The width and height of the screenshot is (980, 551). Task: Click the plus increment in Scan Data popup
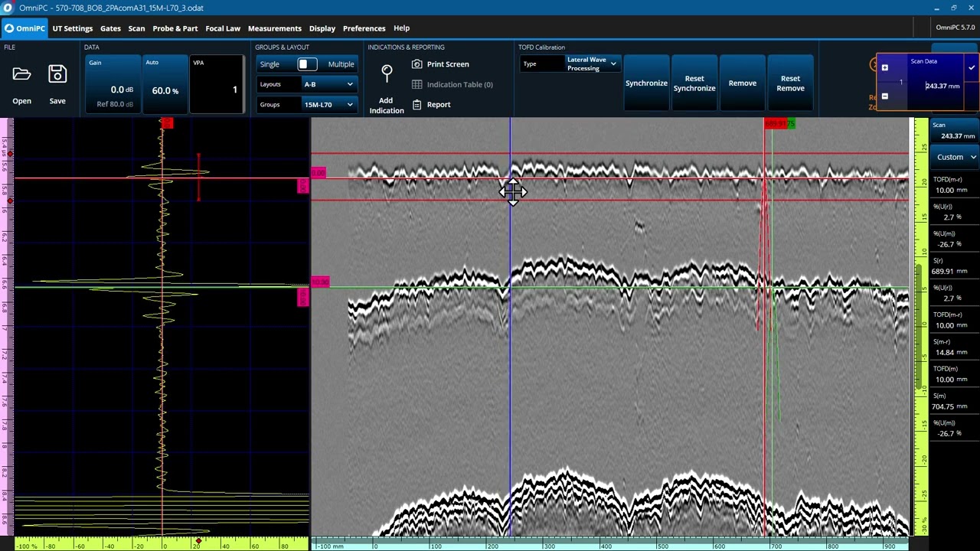point(884,67)
